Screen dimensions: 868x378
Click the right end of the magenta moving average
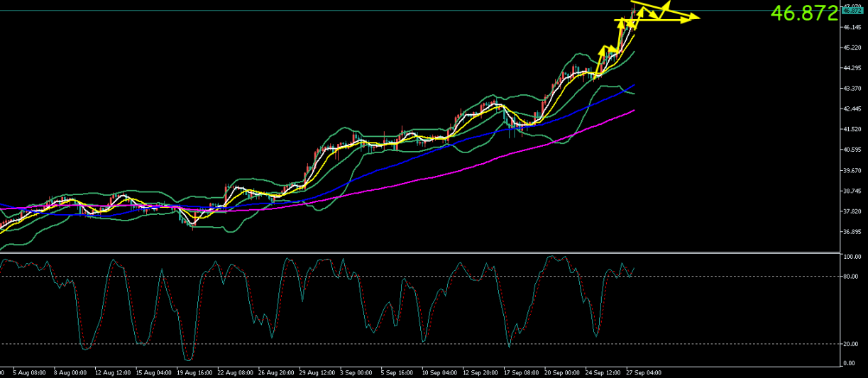pyautogui.click(x=633, y=111)
